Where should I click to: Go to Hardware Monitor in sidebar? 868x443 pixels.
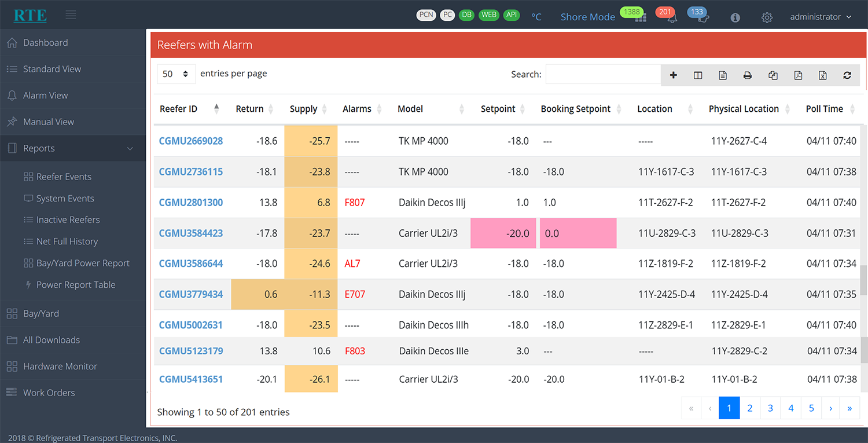60,367
